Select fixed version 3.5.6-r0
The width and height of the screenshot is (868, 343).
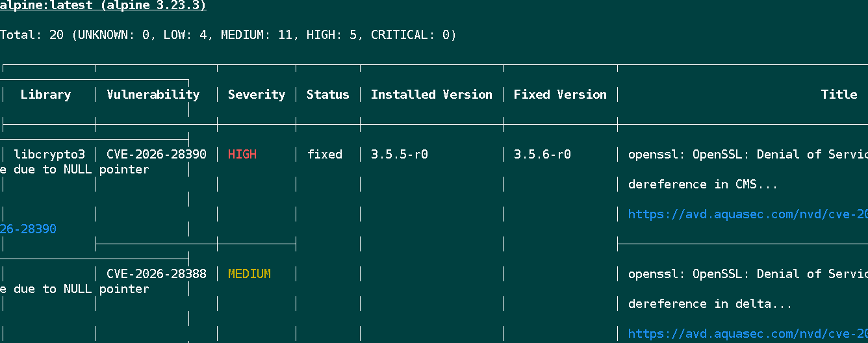tap(542, 155)
